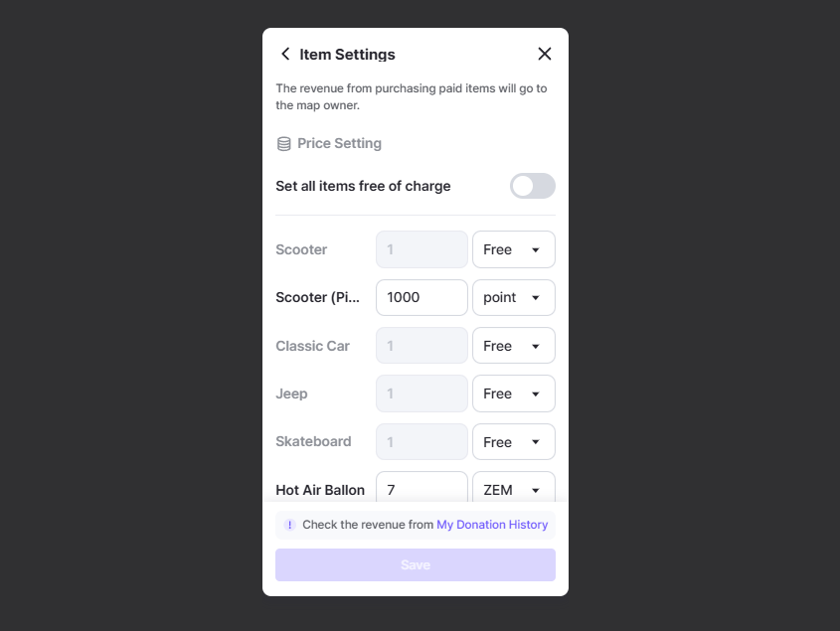Click the Hot Air Ballon price field
This screenshot has width=840, height=631.
(x=421, y=489)
